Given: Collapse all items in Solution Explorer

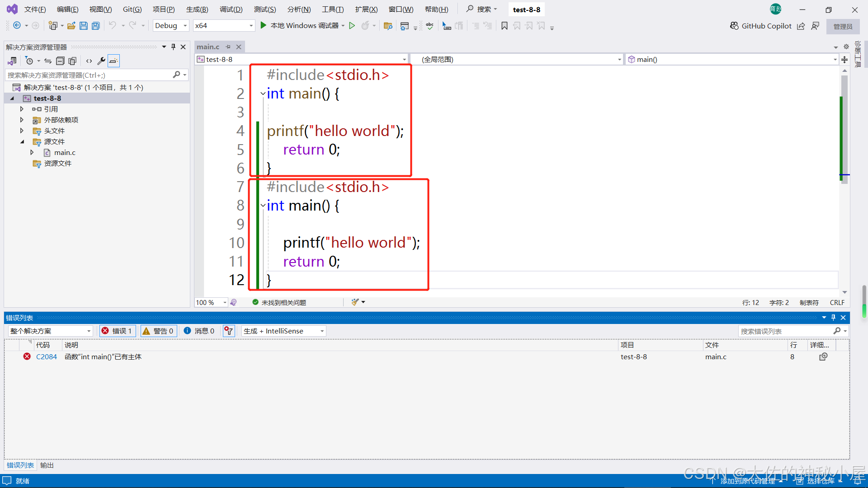Looking at the screenshot, I should [60, 61].
